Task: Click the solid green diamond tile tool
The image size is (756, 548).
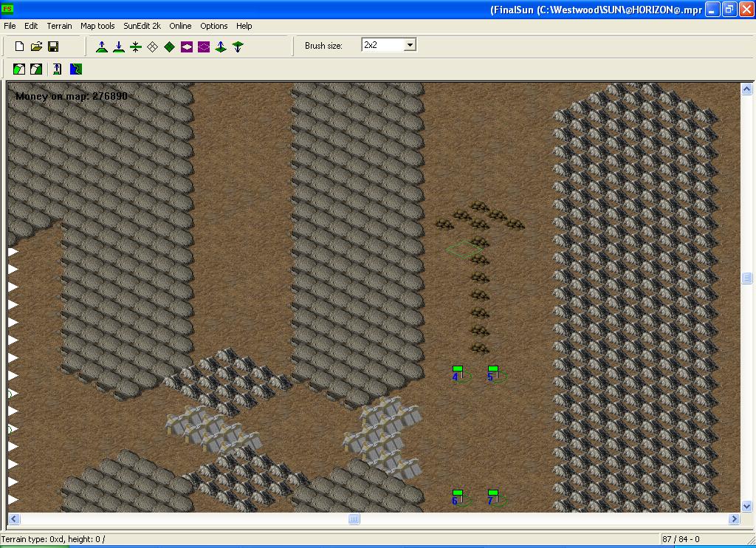Action: point(169,47)
